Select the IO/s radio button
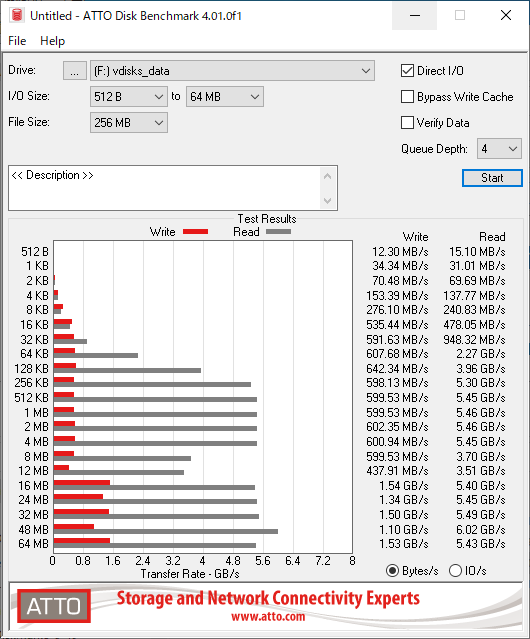 [455, 571]
